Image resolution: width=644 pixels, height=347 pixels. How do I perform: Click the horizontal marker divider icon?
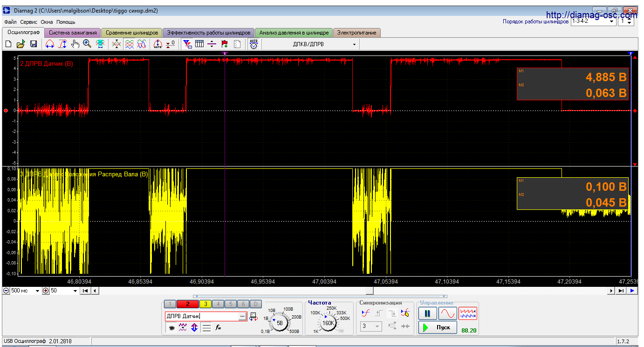[x=212, y=44]
